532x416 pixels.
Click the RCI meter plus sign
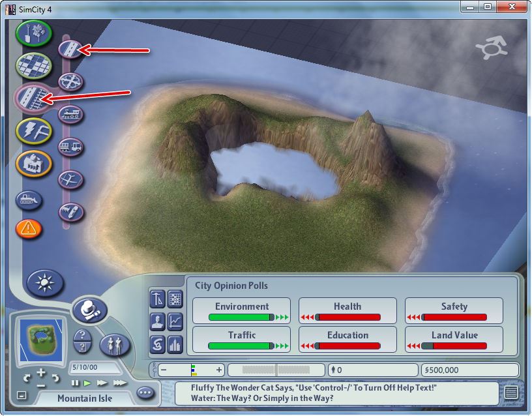(x=219, y=370)
